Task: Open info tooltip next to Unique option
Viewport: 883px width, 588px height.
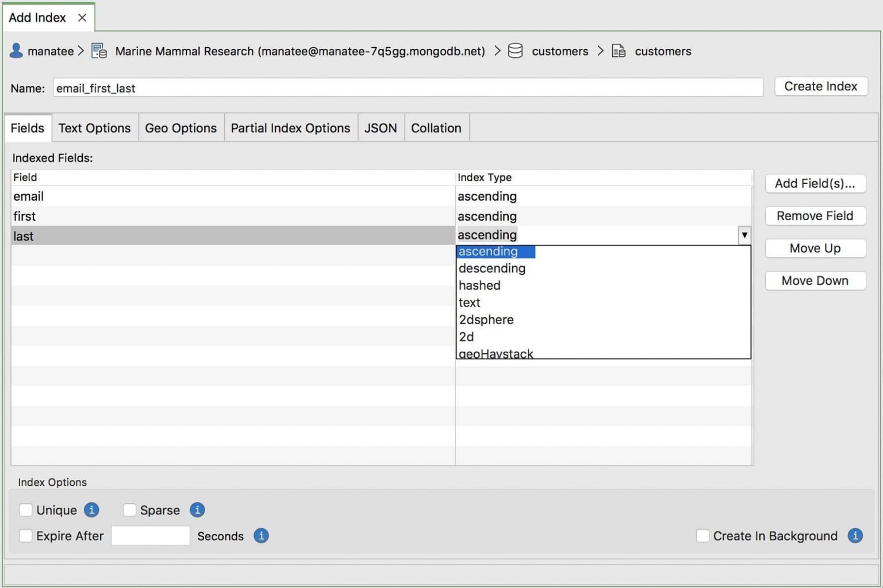Action: (91, 510)
